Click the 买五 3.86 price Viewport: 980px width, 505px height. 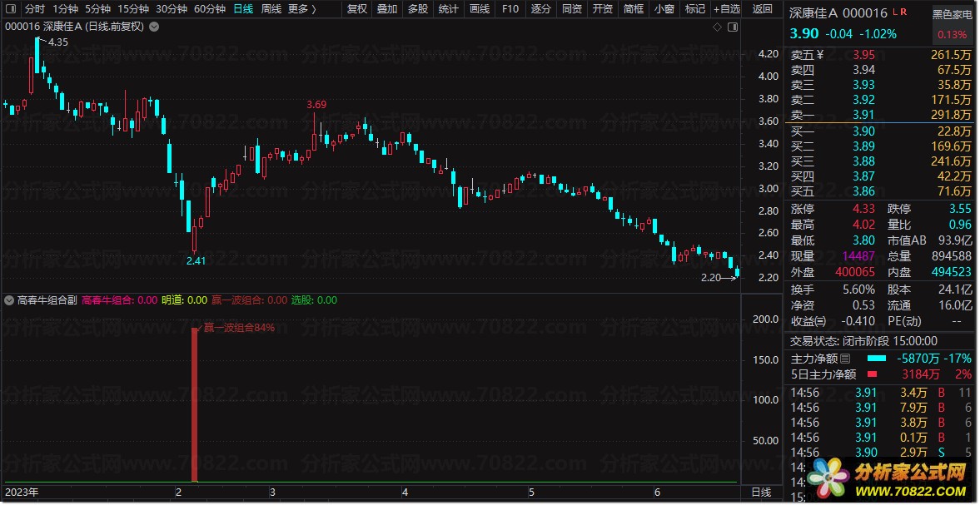point(863,191)
